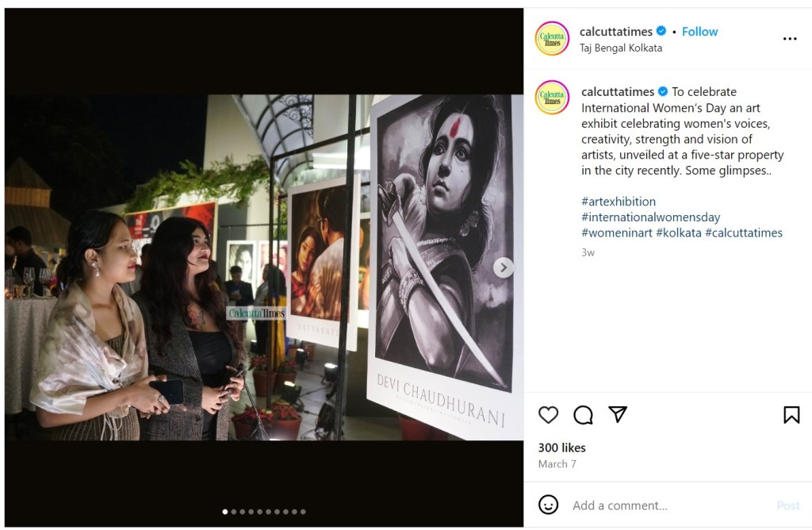Image resolution: width=812 pixels, height=530 pixels.
Task: Open Taj Bengal Kolkata location link
Action: (x=620, y=48)
